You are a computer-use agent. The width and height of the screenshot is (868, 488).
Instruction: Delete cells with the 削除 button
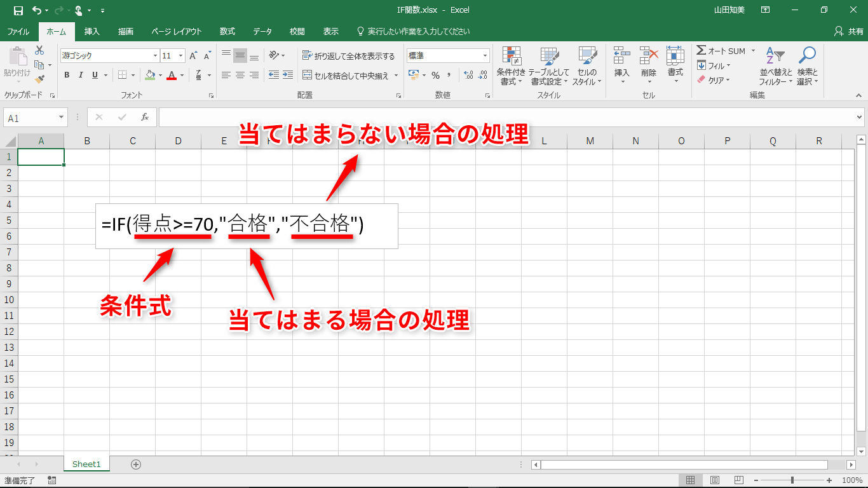tap(648, 65)
